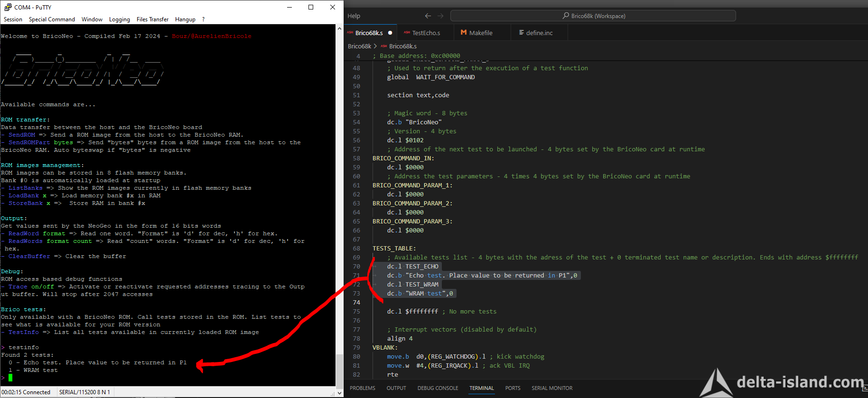The height and width of the screenshot is (398, 868).
Task: Click the ASM icon in the breadcrumb
Action: coord(383,46)
